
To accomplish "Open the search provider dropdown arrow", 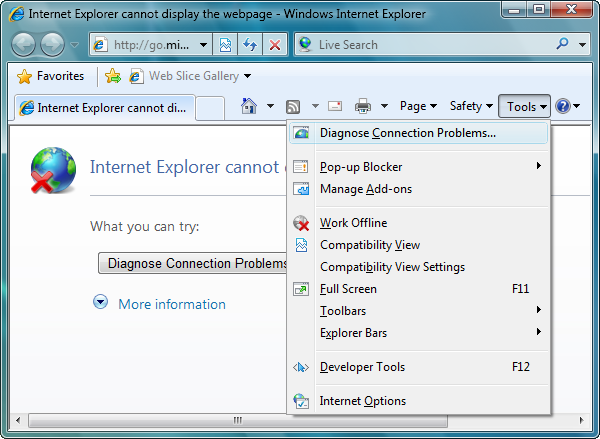I will (582, 45).
